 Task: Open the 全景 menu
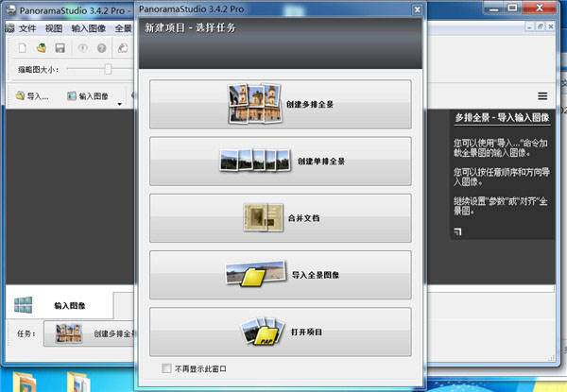click(x=123, y=28)
